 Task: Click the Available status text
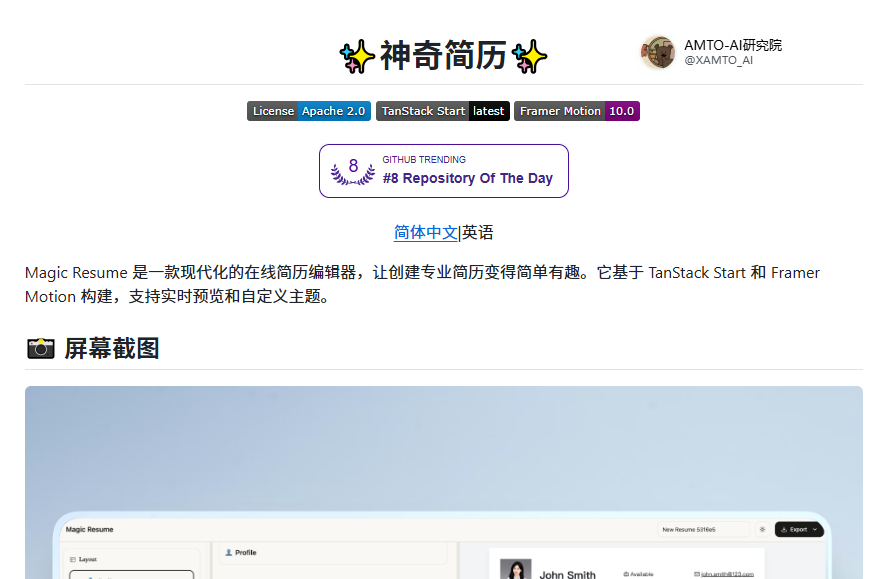point(642,574)
